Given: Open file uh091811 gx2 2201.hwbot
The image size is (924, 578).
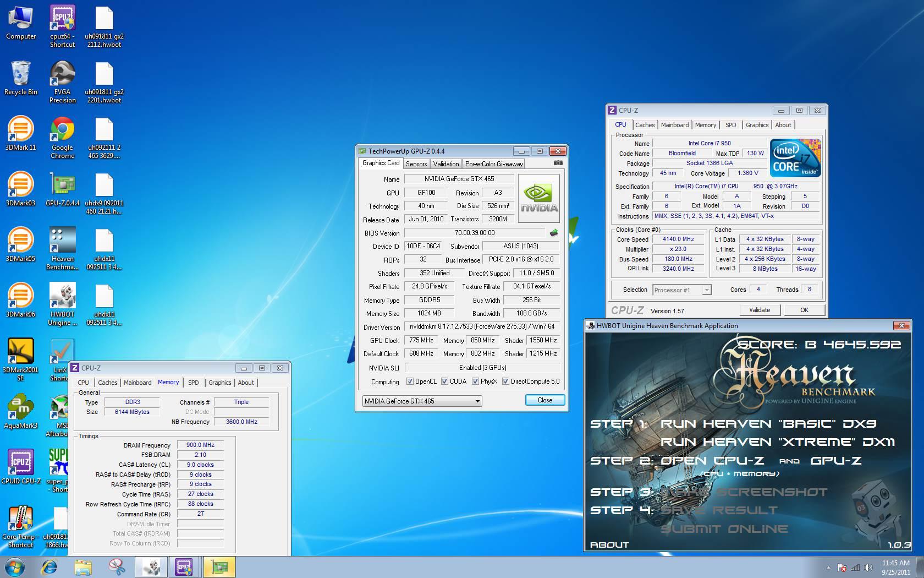Looking at the screenshot, I should 104,82.
